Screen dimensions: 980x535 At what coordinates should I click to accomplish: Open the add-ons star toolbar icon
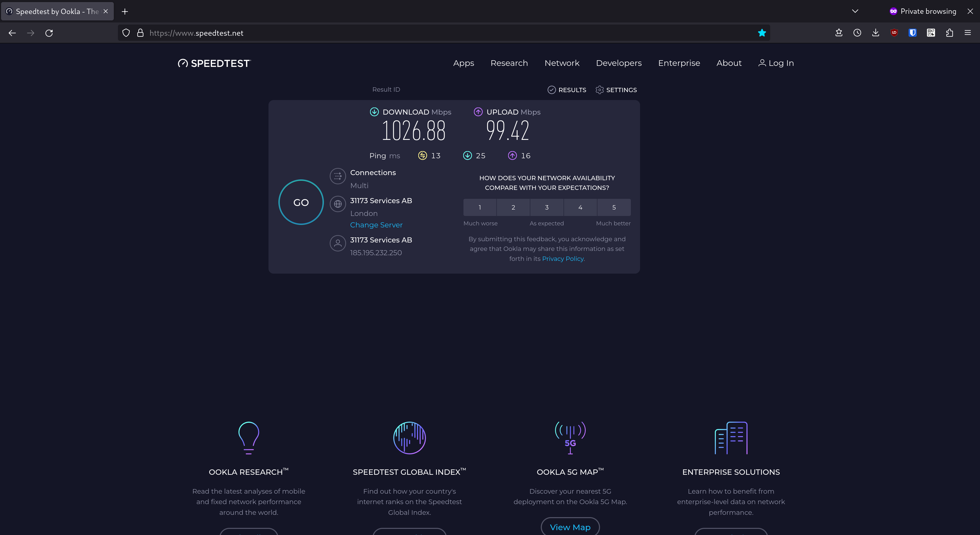tap(839, 33)
